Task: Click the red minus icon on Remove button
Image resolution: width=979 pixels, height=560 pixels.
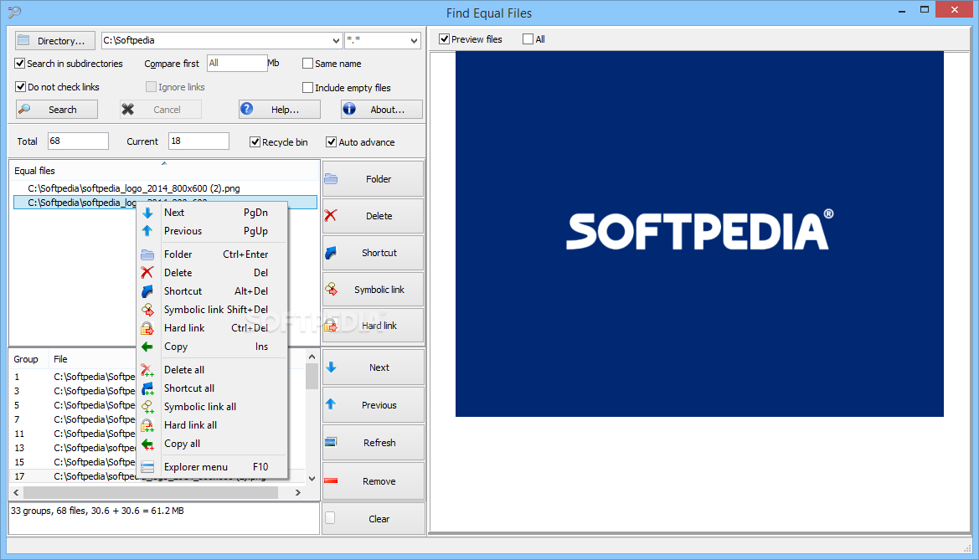Action: pyautogui.click(x=331, y=480)
